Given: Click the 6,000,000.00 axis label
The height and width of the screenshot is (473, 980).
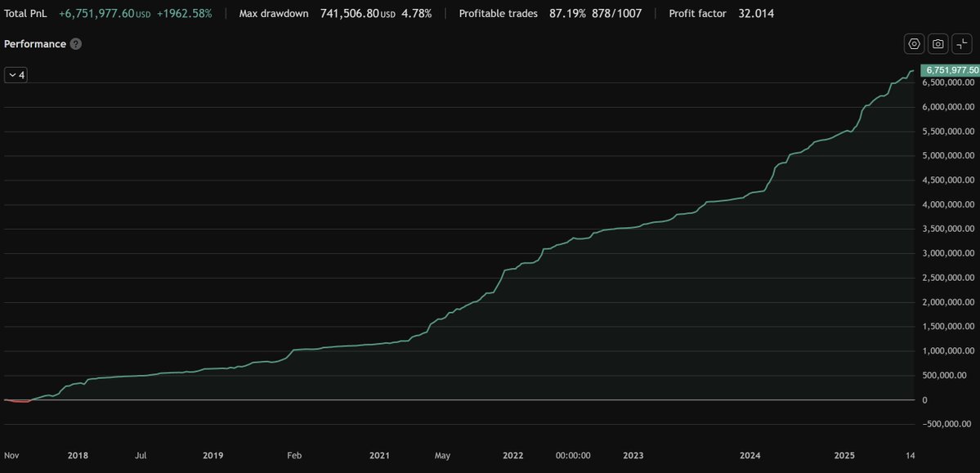Looking at the screenshot, I should click(x=949, y=107).
